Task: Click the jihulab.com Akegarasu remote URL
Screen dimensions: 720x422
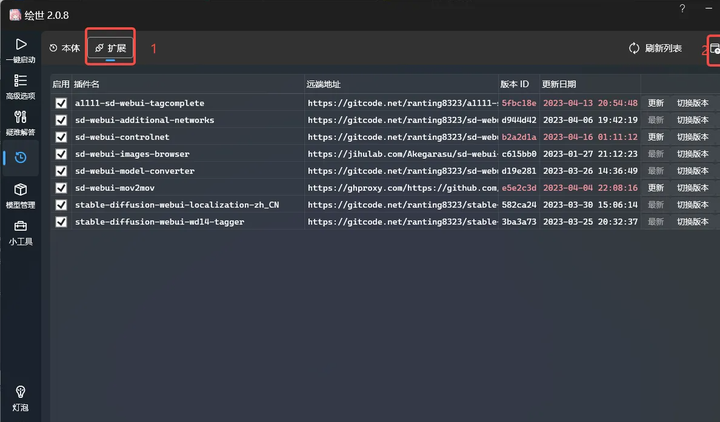Action: (x=402, y=154)
